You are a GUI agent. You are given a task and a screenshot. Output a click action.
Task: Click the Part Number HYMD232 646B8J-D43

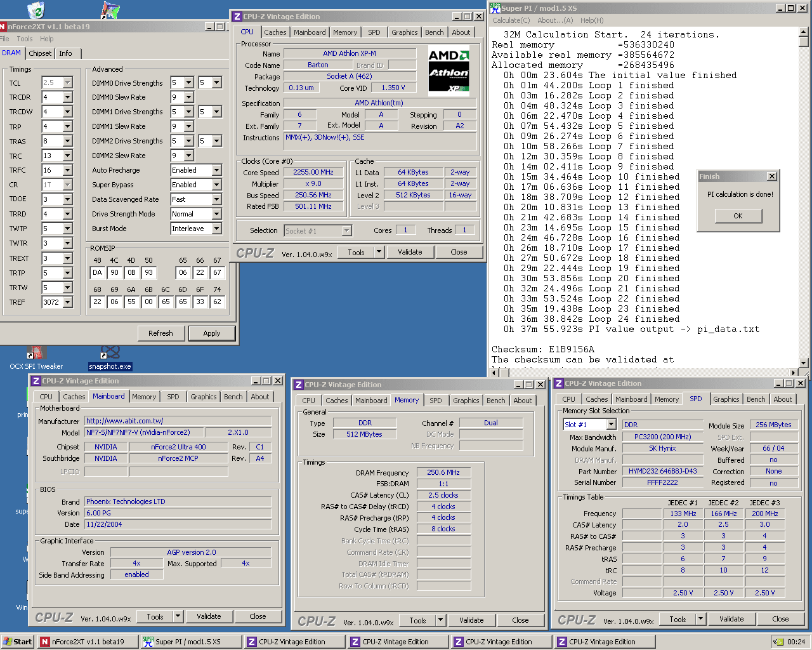663,471
